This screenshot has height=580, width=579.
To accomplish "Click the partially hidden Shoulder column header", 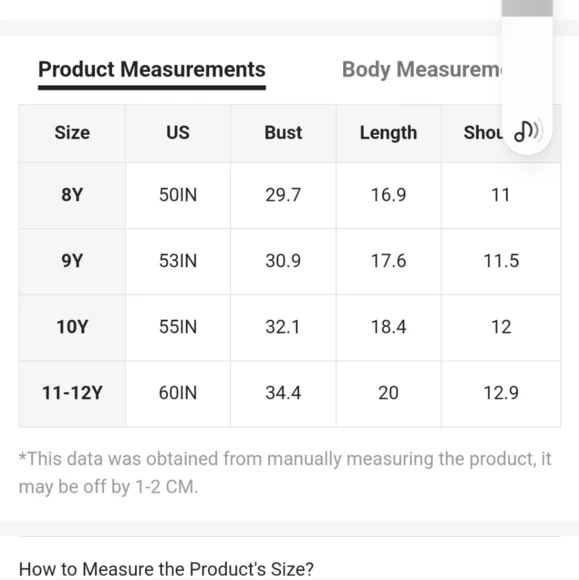I will tap(482, 133).
